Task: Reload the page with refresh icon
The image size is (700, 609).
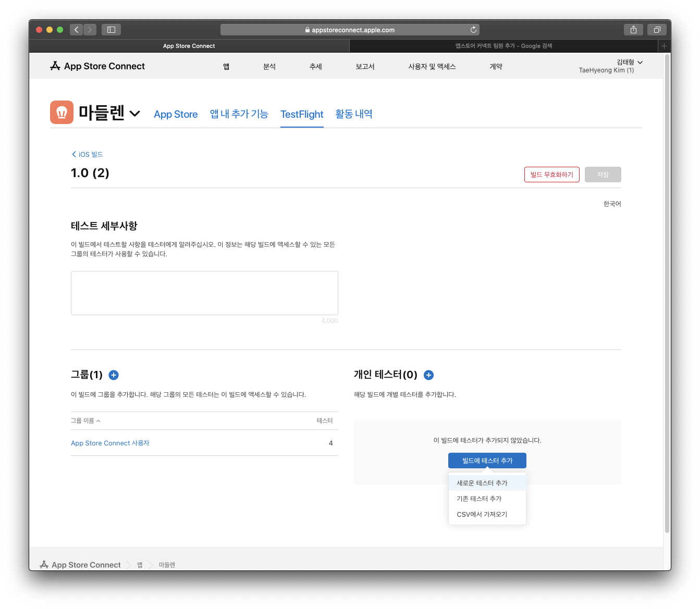Action: pos(473,30)
